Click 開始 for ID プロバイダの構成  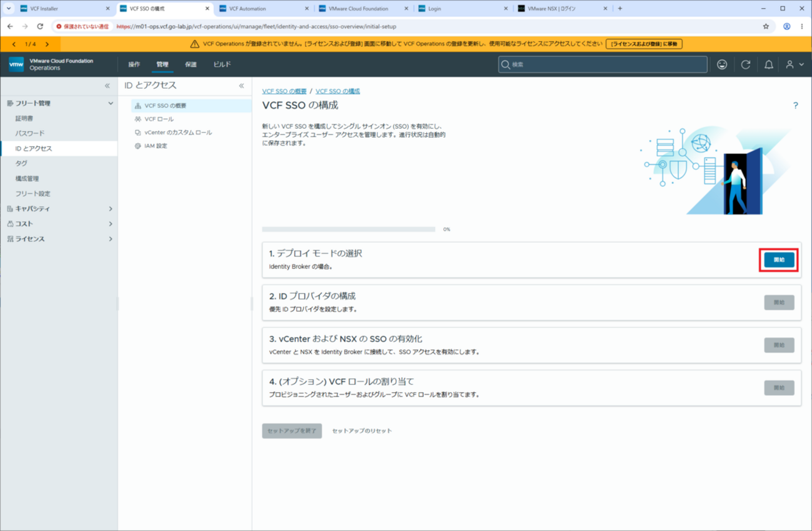pyautogui.click(x=779, y=303)
